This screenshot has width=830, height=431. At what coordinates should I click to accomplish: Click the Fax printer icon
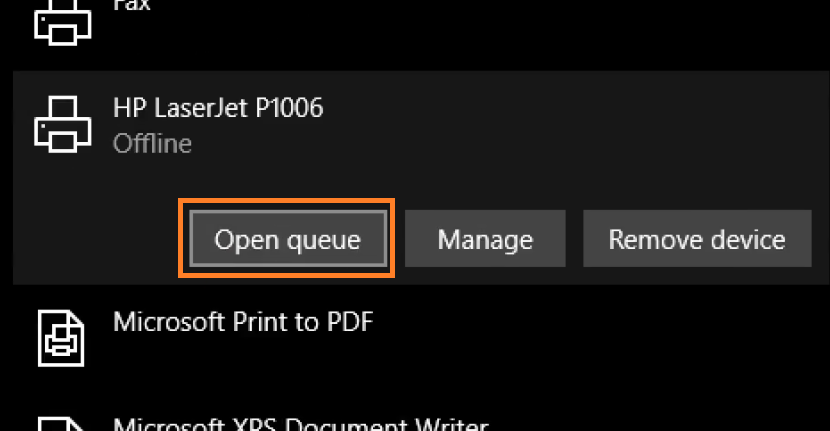click(63, 22)
